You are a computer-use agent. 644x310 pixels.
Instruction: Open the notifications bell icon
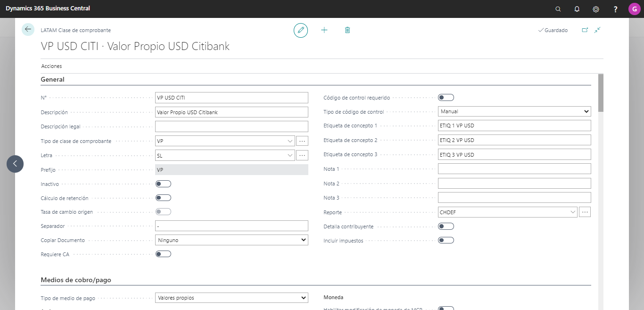577,9
